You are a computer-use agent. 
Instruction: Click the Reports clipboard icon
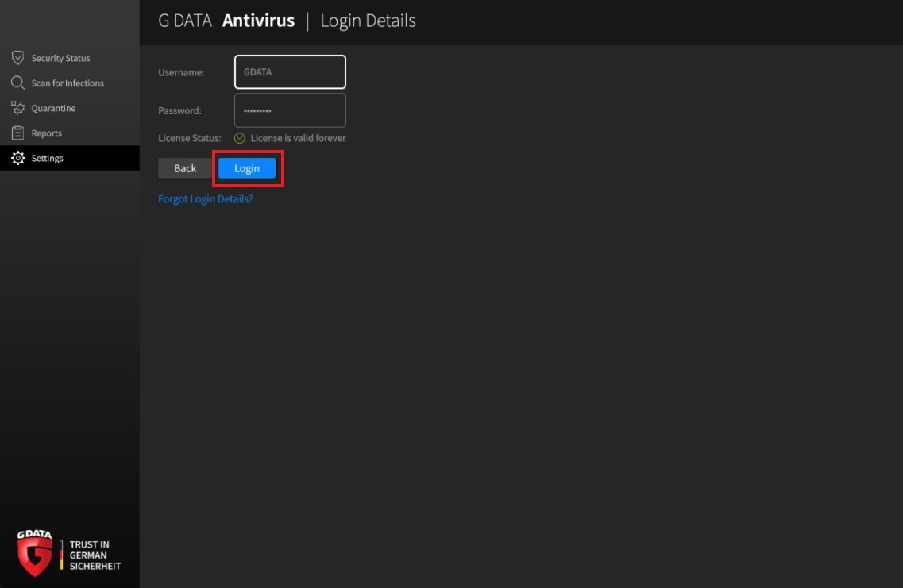point(17,133)
